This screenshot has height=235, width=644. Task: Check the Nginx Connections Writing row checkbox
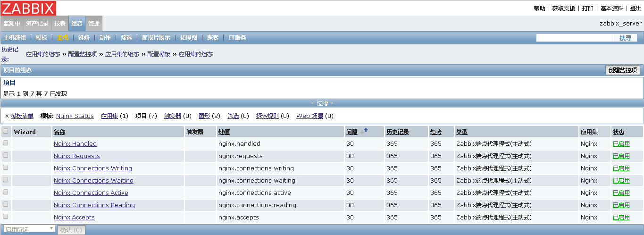pyautogui.click(x=6, y=167)
